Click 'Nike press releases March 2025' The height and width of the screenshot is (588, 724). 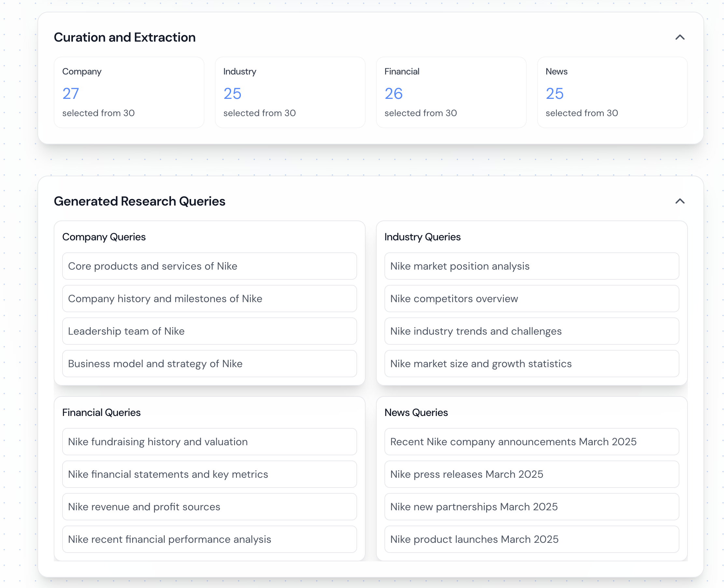pos(532,474)
